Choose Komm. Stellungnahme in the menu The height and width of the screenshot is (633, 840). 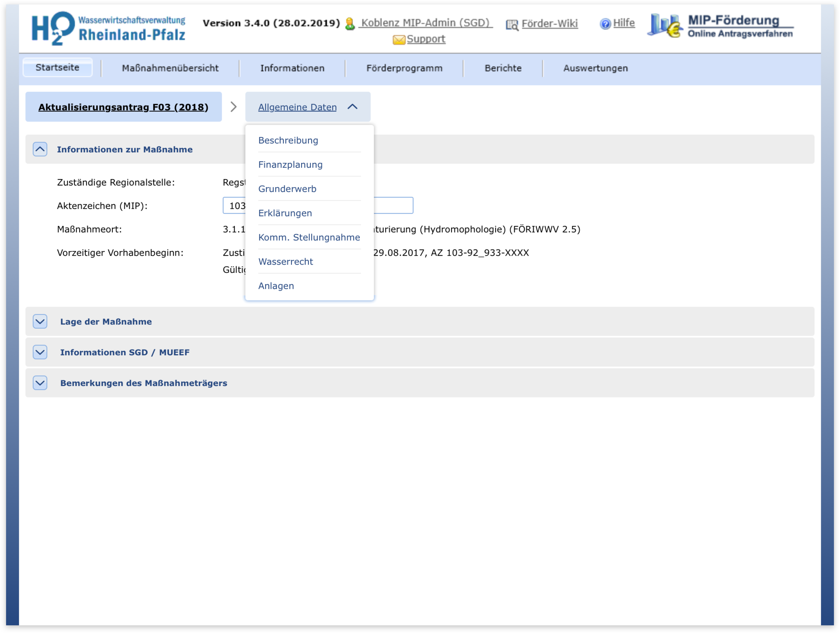309,237
